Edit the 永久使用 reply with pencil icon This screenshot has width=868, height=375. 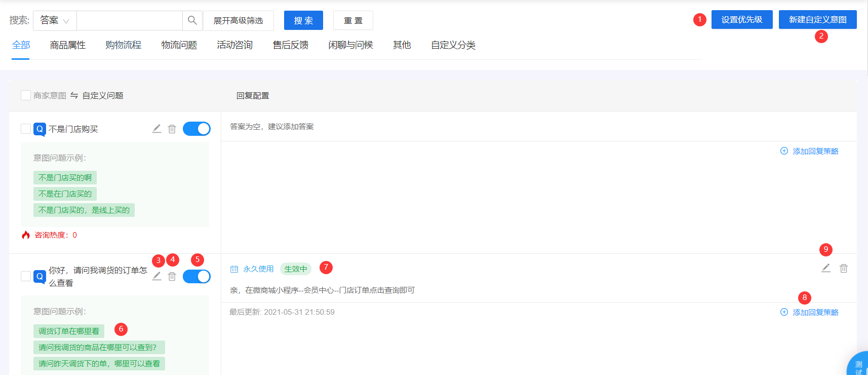(x=826, y=268)
